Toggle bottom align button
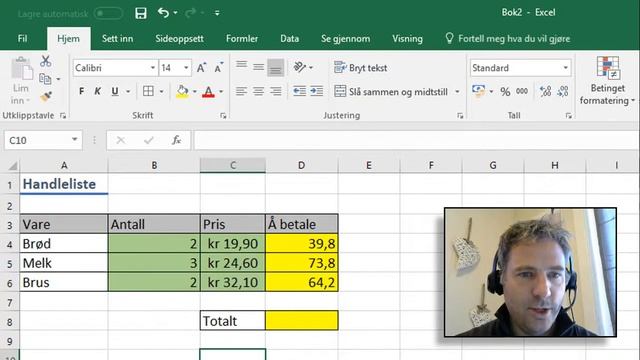Viewport: 640px width, 360px height. click(x=276, y=68)
